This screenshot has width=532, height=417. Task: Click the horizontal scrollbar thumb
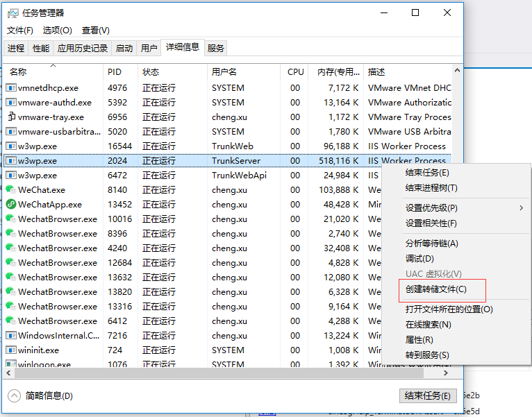point(219,373)
